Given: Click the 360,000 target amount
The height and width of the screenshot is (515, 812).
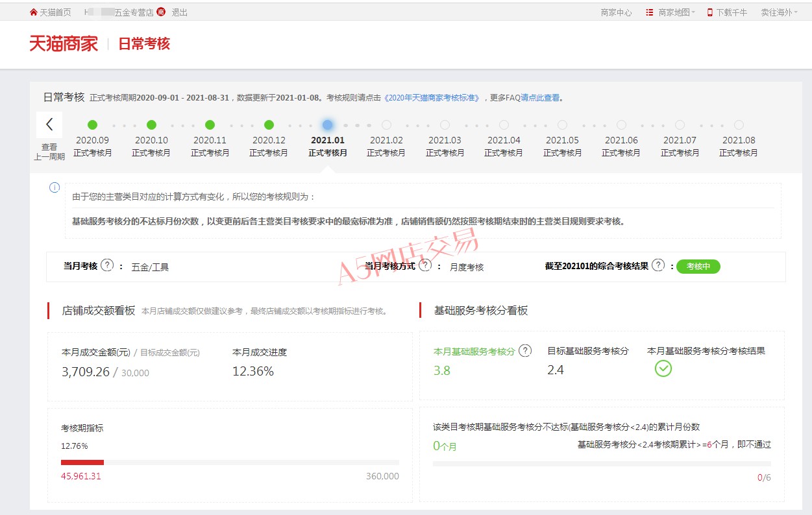Looking at the screenshot, I should [382, 476].
